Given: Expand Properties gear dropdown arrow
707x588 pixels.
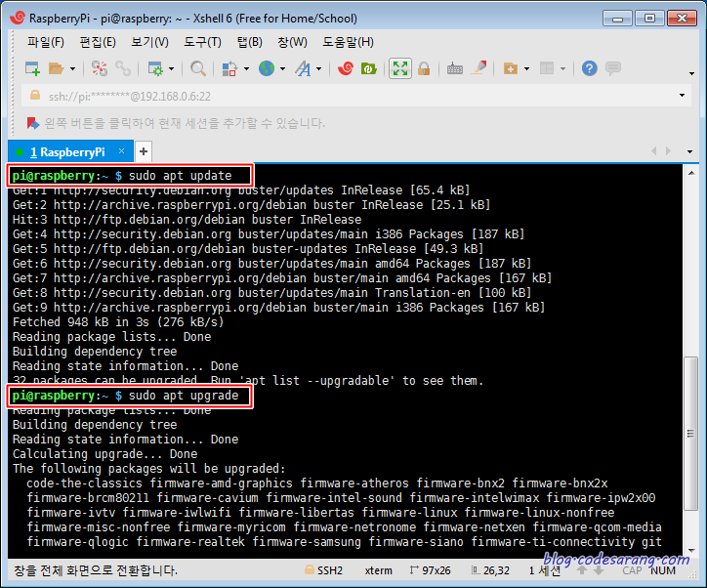Looking at the screenshot, I should click(x=171, y=69).
